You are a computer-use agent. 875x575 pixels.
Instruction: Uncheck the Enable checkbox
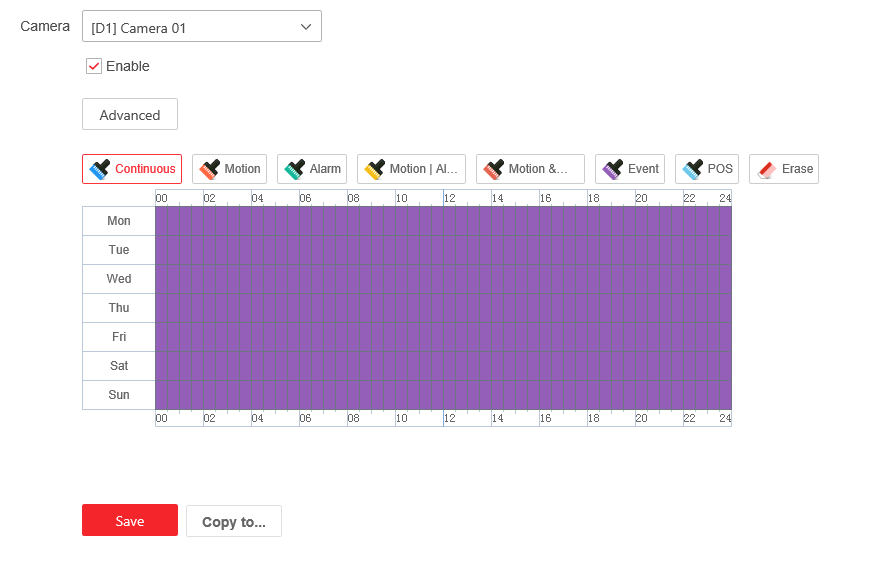[x=94, y=66]
